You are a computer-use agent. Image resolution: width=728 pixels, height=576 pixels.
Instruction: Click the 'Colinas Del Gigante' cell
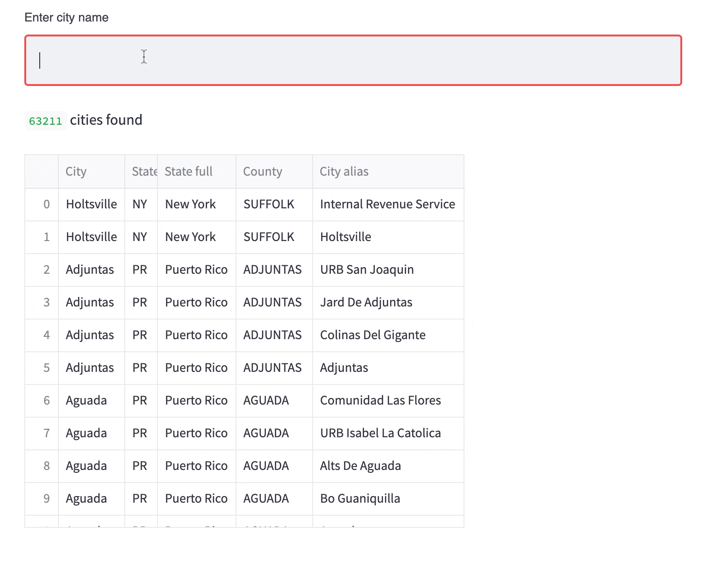point(372,335)
